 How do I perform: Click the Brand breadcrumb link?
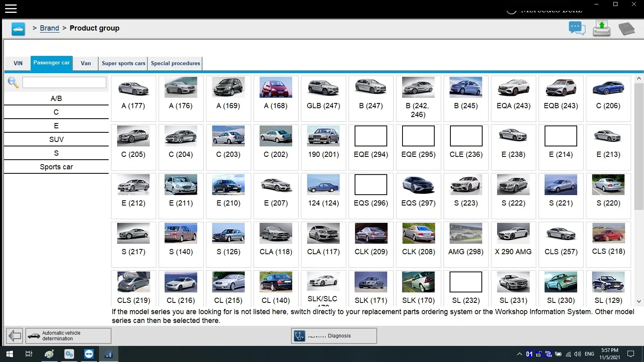pos(50,28)
